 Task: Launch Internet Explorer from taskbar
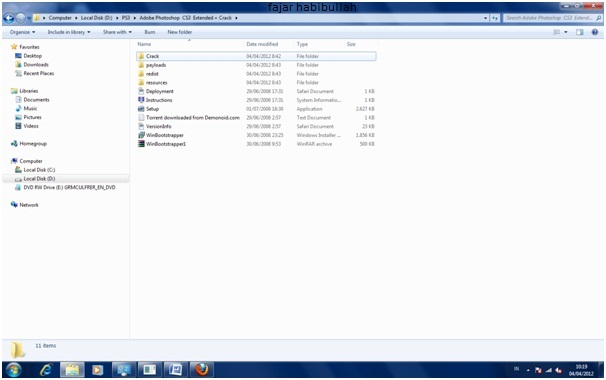click(46, 370)
